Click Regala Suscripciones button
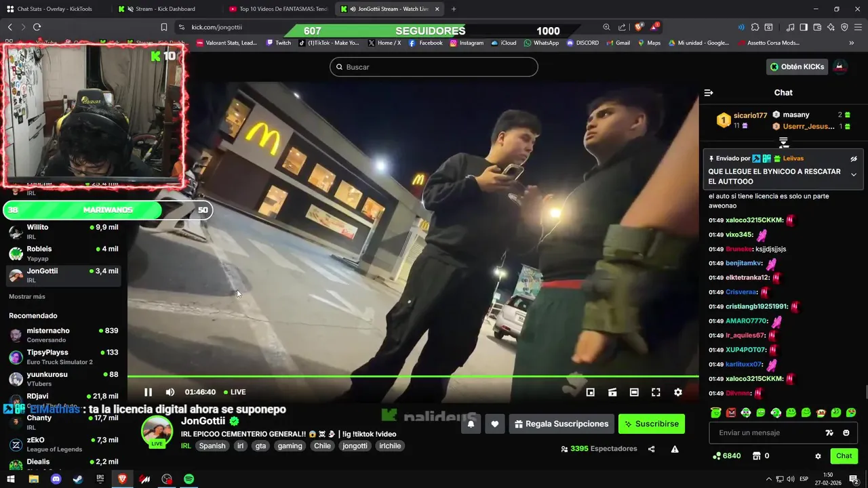Viewport: 868px width, 488px height. [561, 424]
